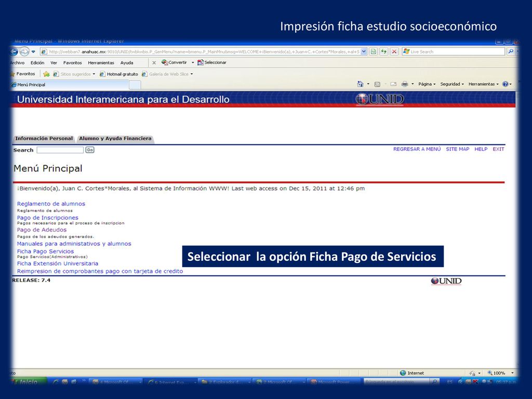Screen dimensions: 532x399
Task: Click the Read mail icon
Action: point(394,84)
